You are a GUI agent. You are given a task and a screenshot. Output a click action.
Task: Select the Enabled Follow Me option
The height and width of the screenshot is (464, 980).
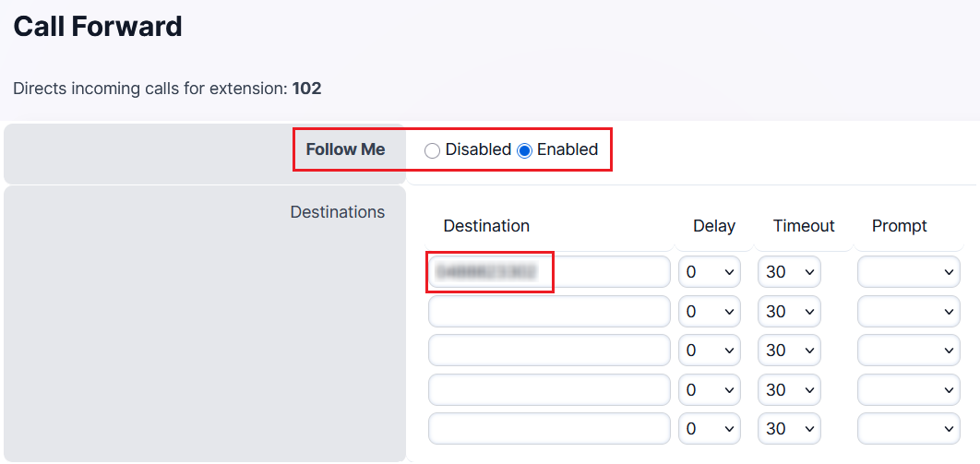click(525, 150)
